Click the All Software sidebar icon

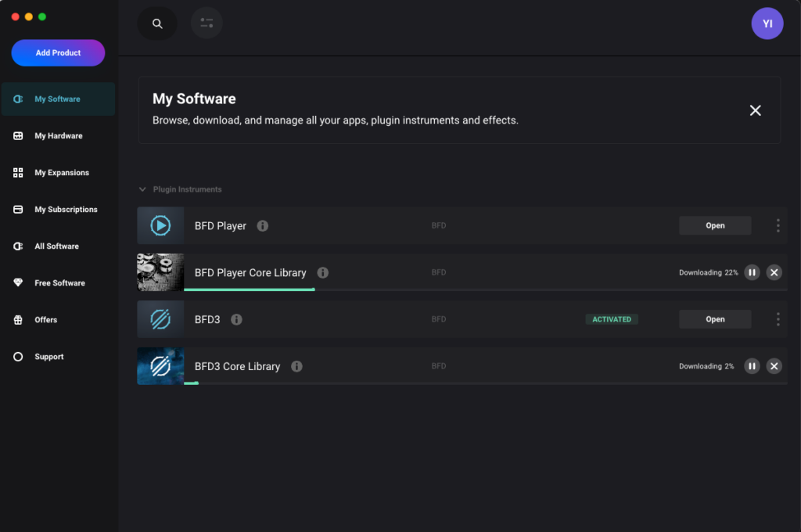[18, 246]
